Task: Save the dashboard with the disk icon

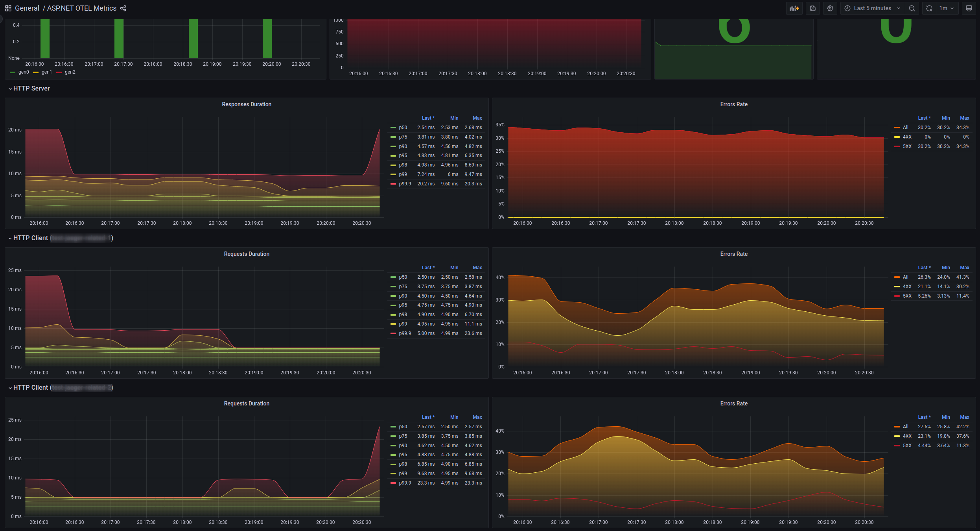Action: pos(812,8)
